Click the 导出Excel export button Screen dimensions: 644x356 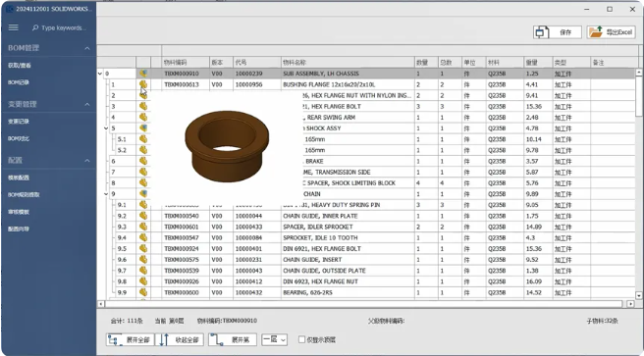click(612, 32)
